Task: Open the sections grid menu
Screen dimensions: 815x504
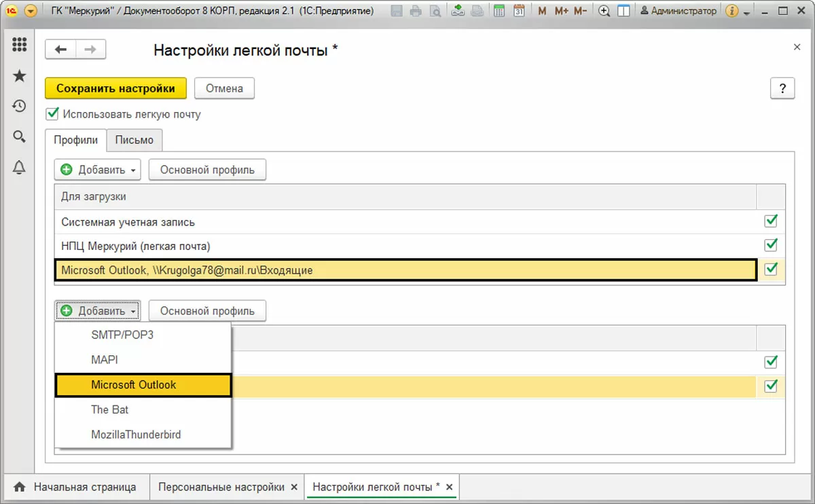Action: pos(19,46)
